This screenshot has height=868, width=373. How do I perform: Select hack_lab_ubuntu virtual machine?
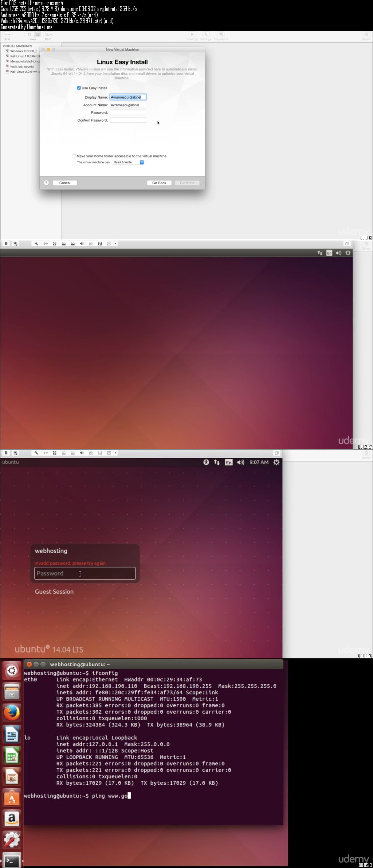point(20,66)
